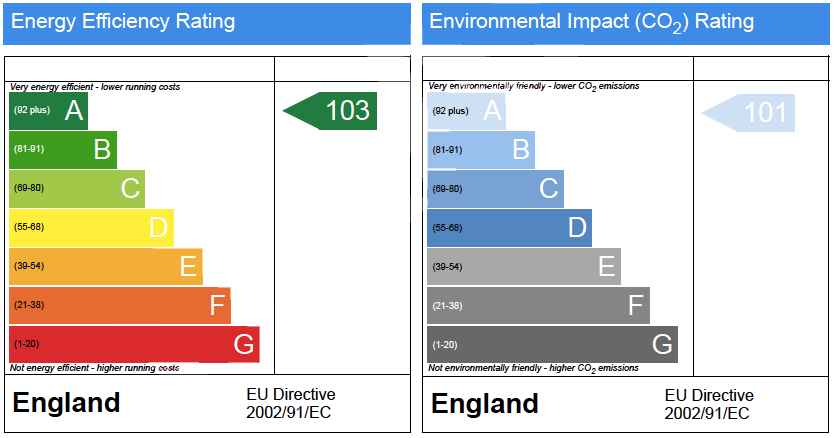Image resolution: width=834 pixels, height=438 pixels.
Task: Click the green 103 energy rating arrow
Action: (x=330, y=111)
